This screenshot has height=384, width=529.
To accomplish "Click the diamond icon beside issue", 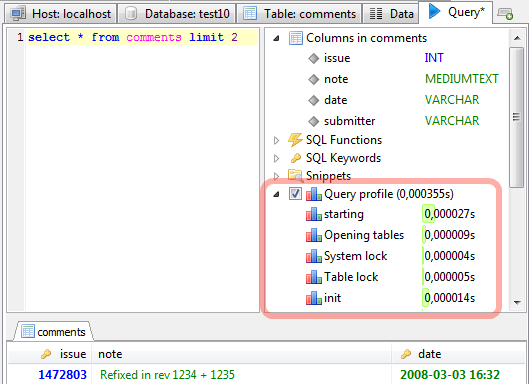I will [314, 58].
